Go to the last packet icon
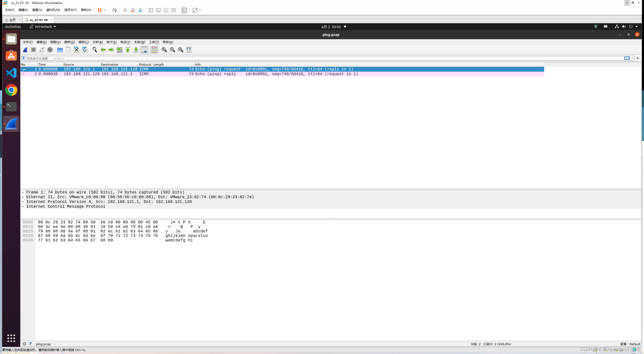The height and width of the screenshot is (354, 644). [x=136, y=50]
